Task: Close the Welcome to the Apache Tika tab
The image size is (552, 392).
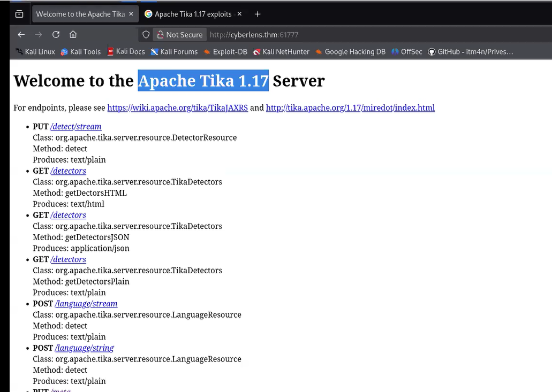Action: pyautogui.click(x=131, y=14)
